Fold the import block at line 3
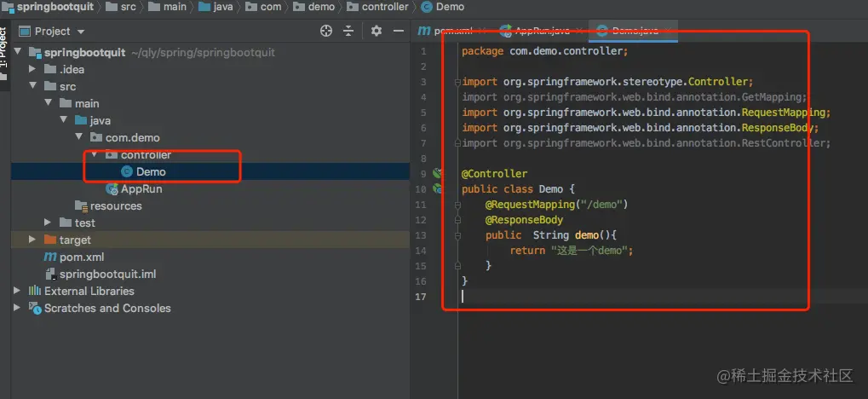The height and width of the screenshot is (399, 868). point(457,82)
